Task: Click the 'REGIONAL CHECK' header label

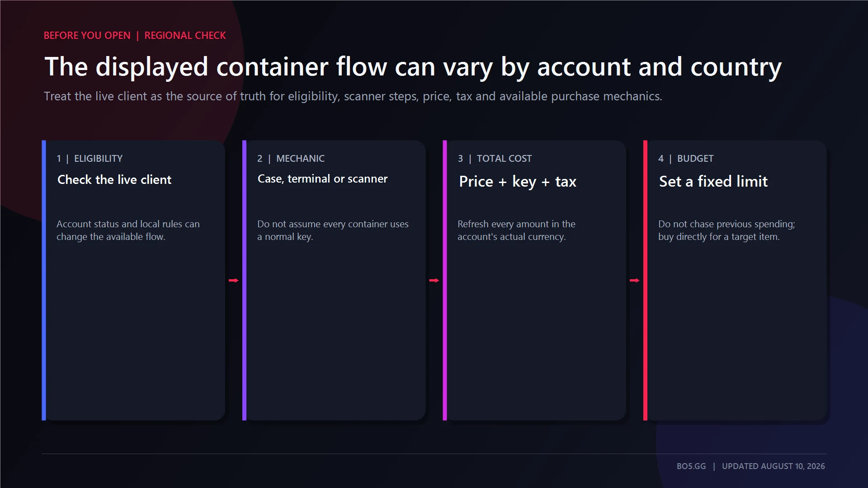Action: [x=185, y=35]
